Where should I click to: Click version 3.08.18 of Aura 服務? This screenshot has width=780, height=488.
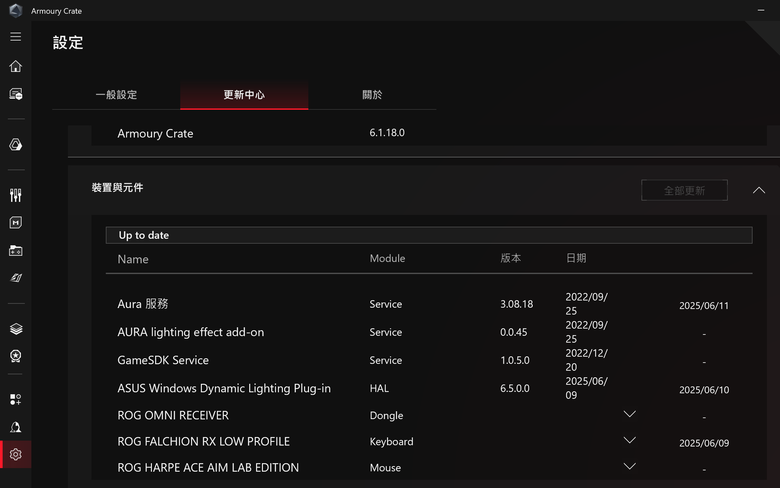516,304
